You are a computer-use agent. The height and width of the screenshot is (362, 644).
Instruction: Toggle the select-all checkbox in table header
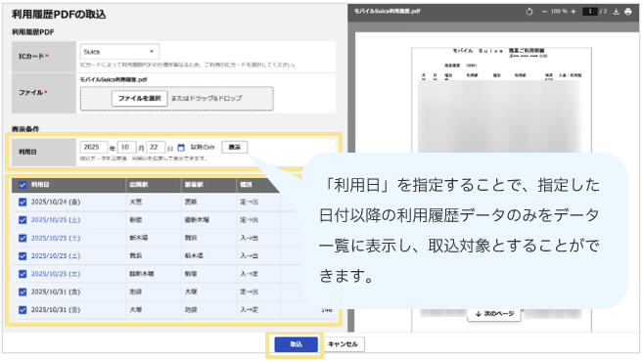(23, 185)
